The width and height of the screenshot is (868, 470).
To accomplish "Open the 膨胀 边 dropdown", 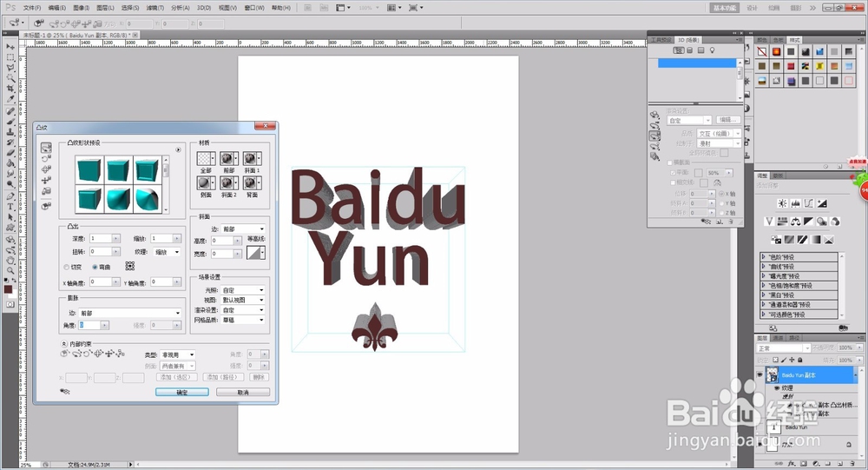I will [129, 313].
